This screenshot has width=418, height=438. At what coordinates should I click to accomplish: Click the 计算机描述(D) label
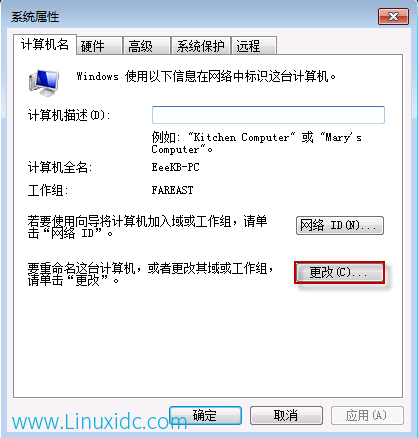[69, 115]
